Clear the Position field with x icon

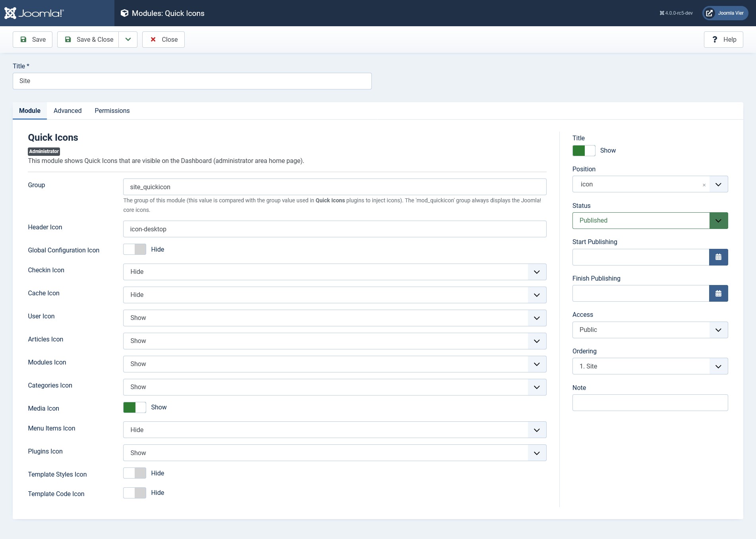pyautogui.click(x=704, y=185)
